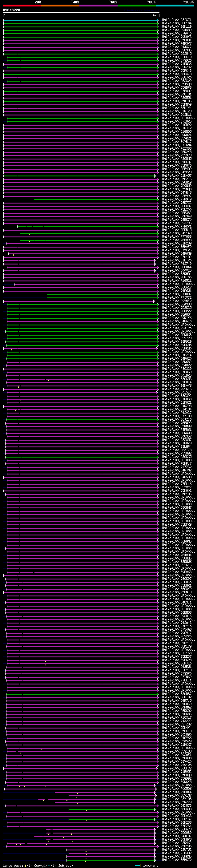197x868 pixels.
Task: Select hit label UniRef100_Q7PLL6
Action: coord(176,484)
